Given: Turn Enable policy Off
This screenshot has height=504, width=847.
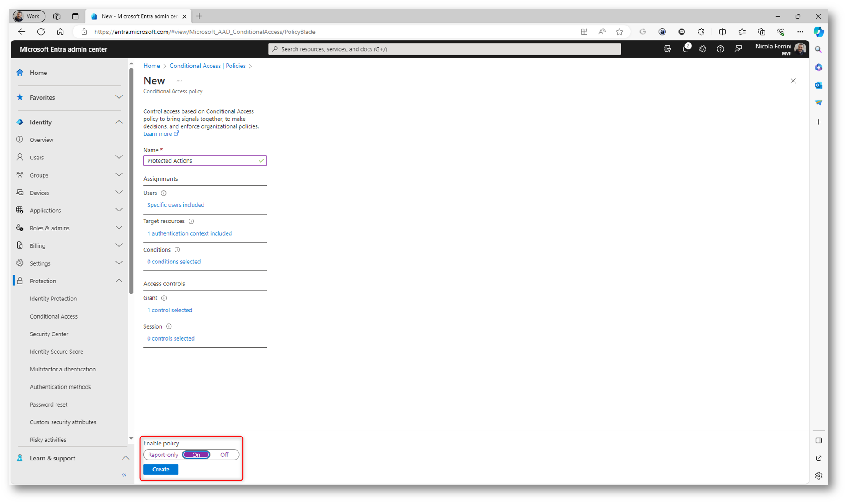Looking at the screenshot, I should click(x=224, y=455).
